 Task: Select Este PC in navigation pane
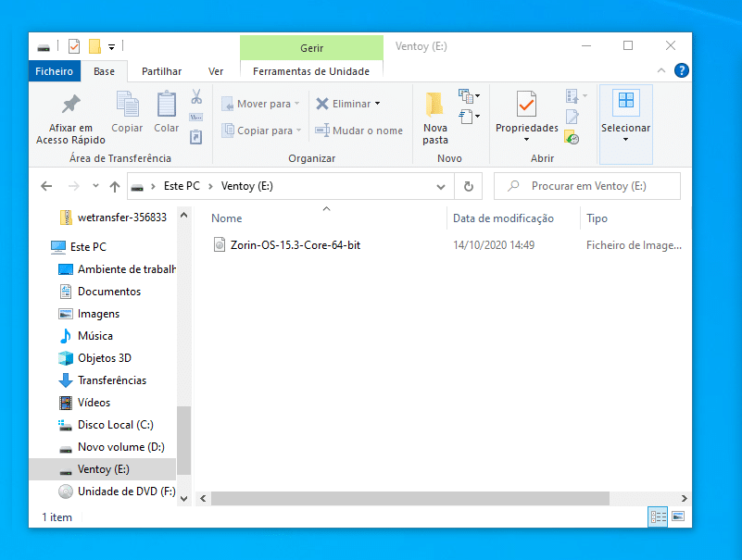79,246
